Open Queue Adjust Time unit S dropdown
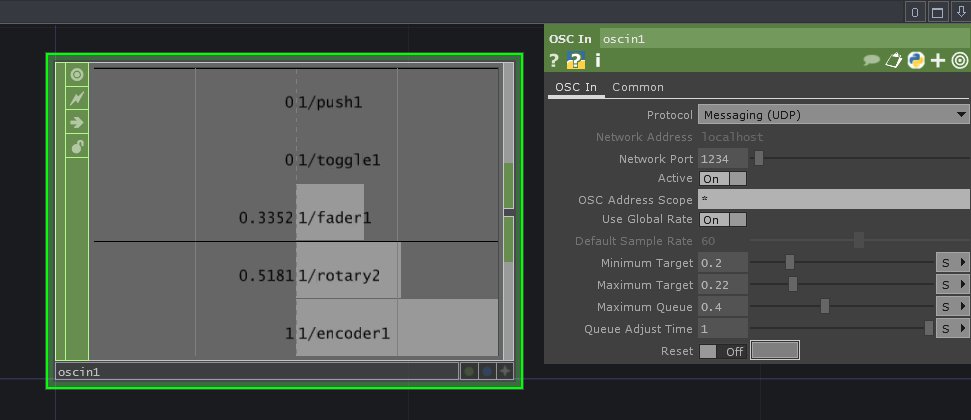 951,329
